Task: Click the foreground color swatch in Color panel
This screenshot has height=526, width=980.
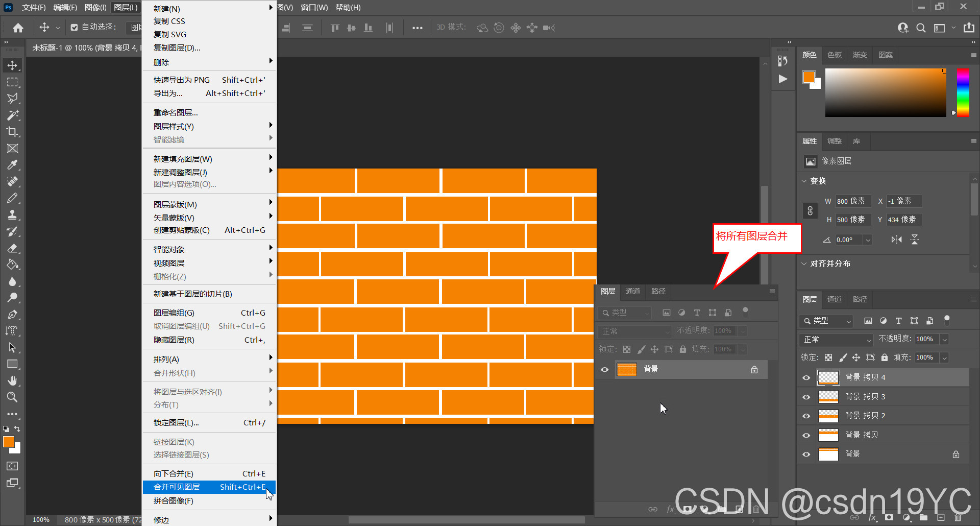Action: click(x=809, y=77)
